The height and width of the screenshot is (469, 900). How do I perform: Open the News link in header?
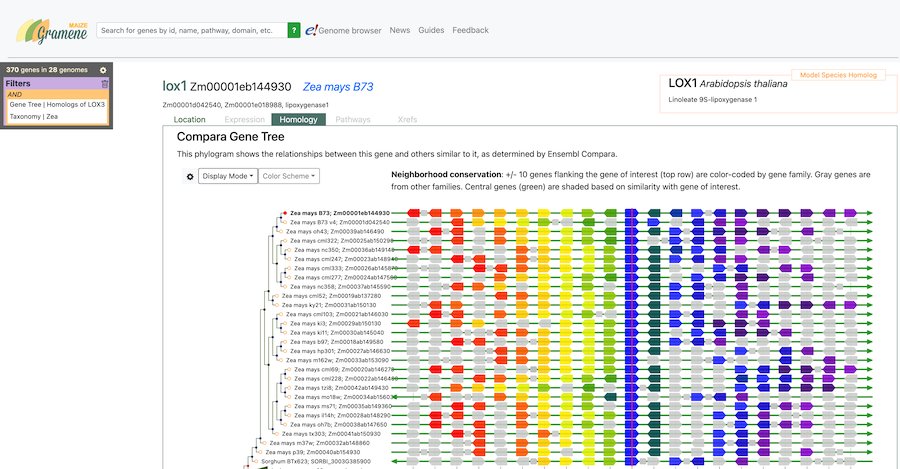click(x=399, y=31)
